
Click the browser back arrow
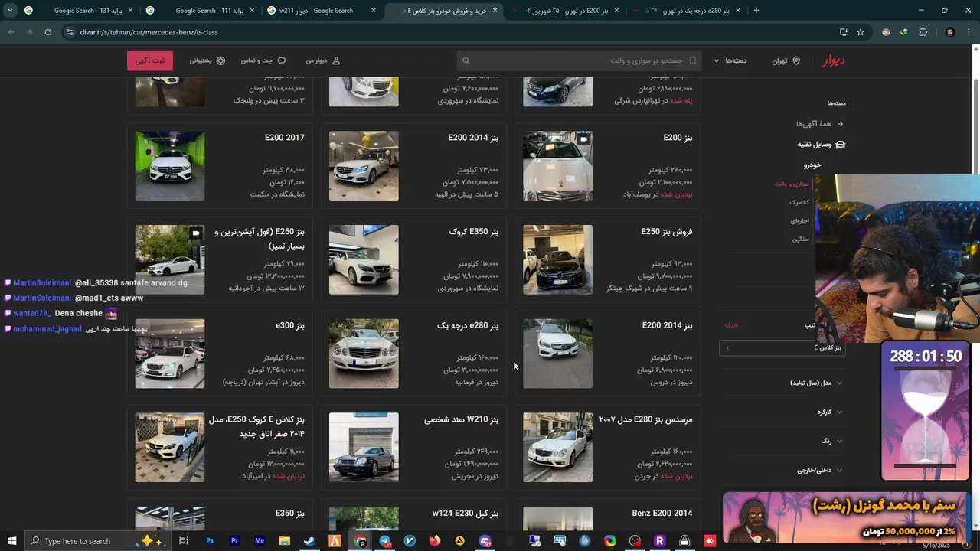coord(11,32)
